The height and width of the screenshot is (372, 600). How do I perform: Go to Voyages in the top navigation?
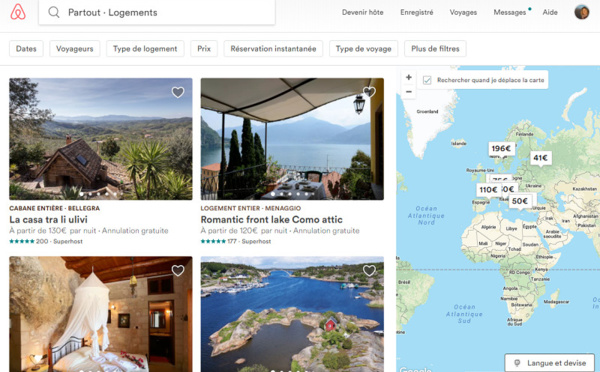[463, 12]
